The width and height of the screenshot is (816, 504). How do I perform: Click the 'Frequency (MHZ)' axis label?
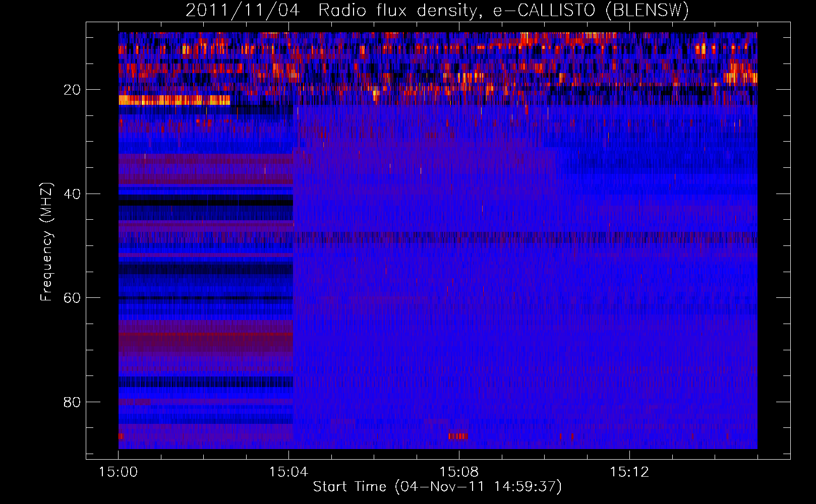[x=46, y=242]
